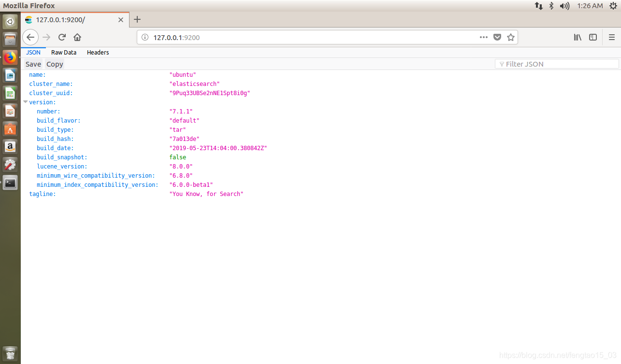Click the "7a013de" build hash value
Image resolution: width=621 pixels, height=364 pixels.
(x=184, y=139)
